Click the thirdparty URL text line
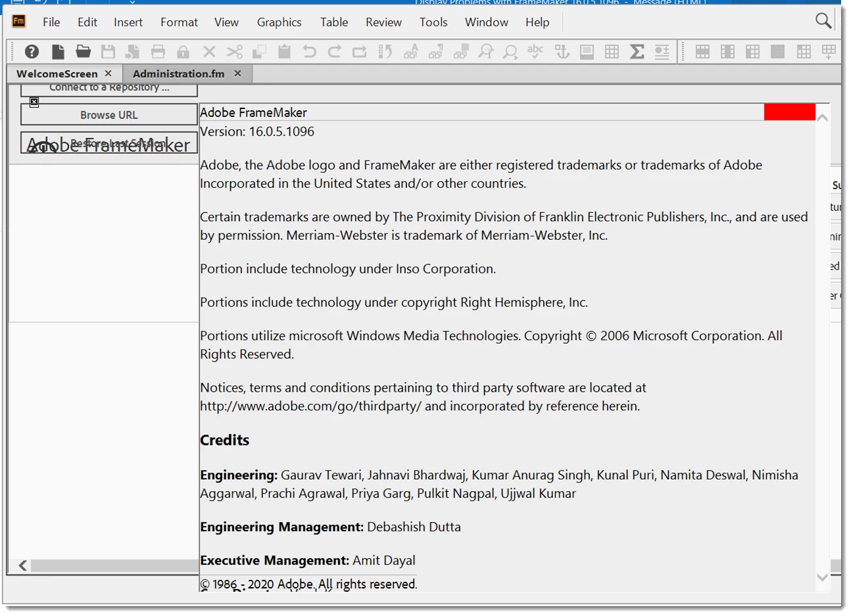The image size is (851, 616). [x=420, y=406]
